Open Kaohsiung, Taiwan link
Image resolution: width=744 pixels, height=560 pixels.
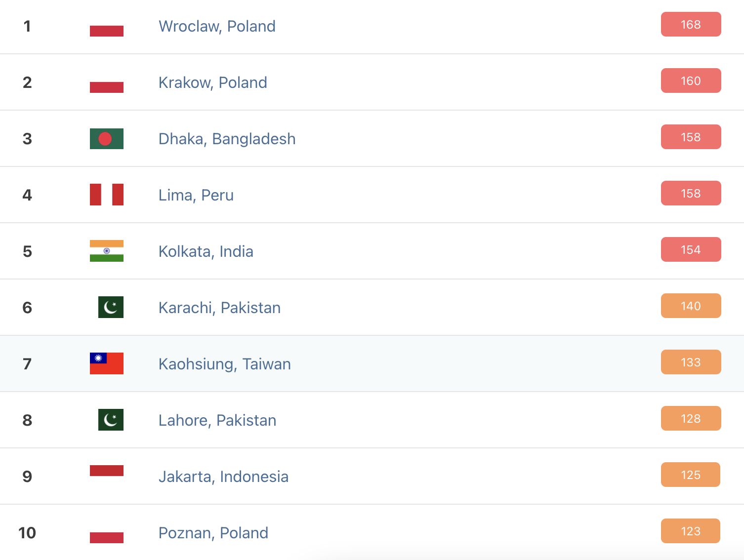224,364
